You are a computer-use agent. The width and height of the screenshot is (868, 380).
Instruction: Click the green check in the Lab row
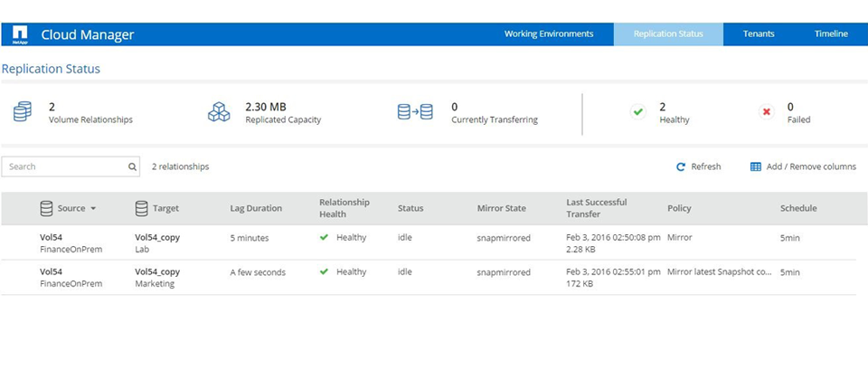(x=325, y=238)
